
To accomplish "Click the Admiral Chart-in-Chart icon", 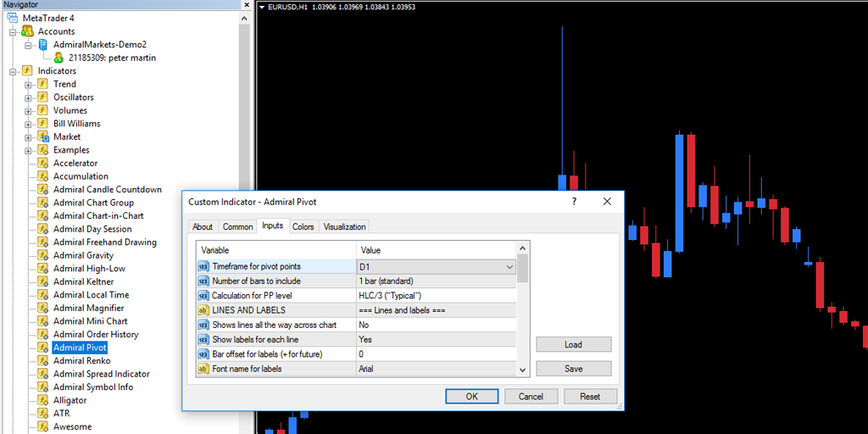I will point(44,216).
